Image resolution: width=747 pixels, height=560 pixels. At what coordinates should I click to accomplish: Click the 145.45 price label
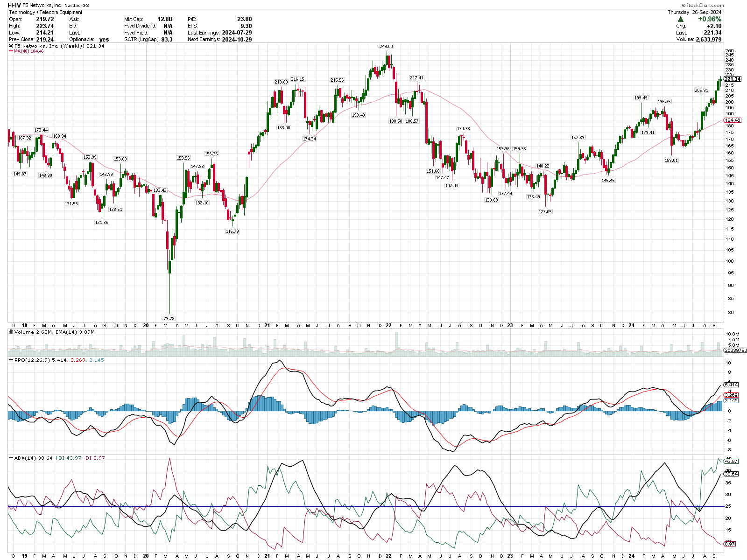tap(608, 181)
